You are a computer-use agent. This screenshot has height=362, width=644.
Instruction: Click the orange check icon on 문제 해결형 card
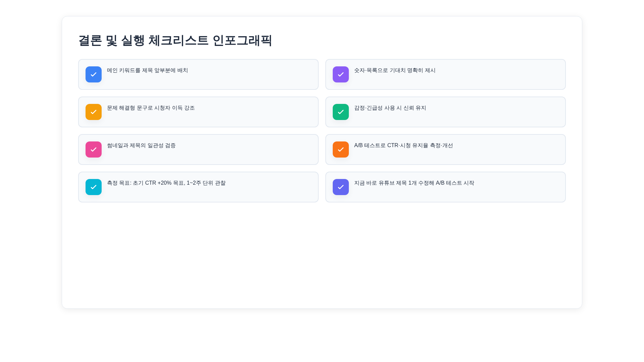(x=94, y=112)
